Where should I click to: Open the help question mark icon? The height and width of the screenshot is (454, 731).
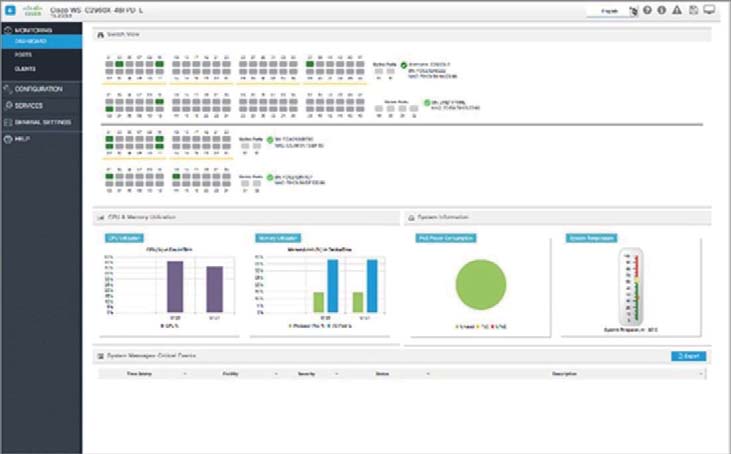pyautogui.click(x=647, y=11)
